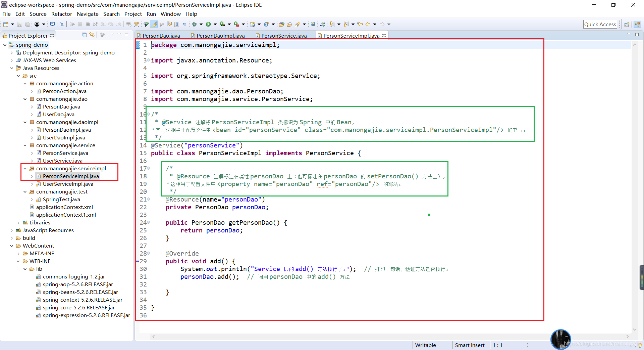Collapse the src node in Project Explorer
Viewport: 644px width, 350px height.
point(18,76)
